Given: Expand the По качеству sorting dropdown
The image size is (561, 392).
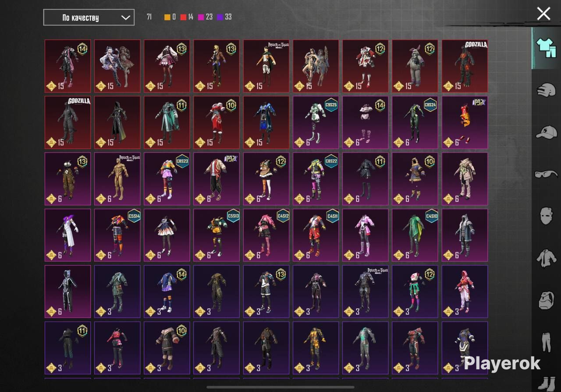Looking at the screenshot, I should [89, 18].
